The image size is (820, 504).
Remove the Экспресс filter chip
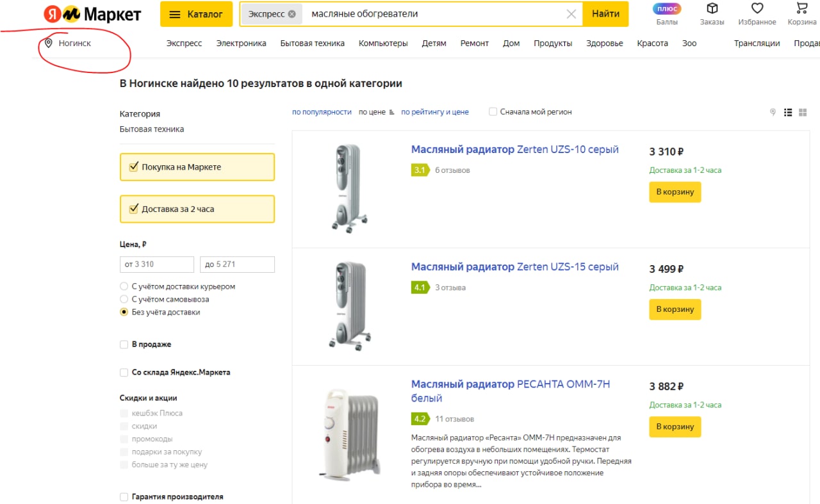292,14
